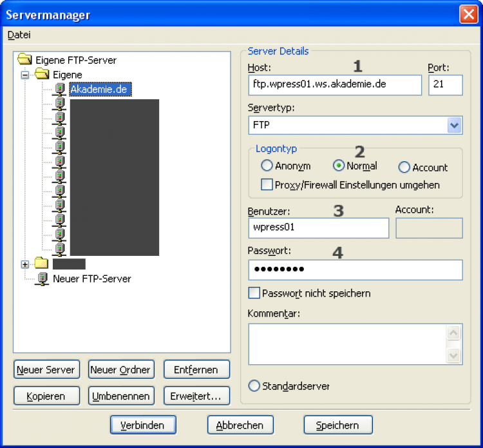Enable Passwort nicht speichern checkbox
The image size is (483, 448).
(x=254, y=293)
